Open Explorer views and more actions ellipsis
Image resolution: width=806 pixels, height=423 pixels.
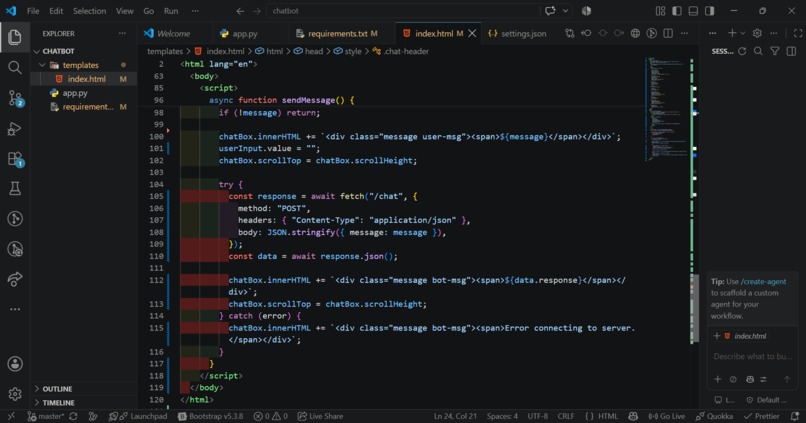click(122, 33)
